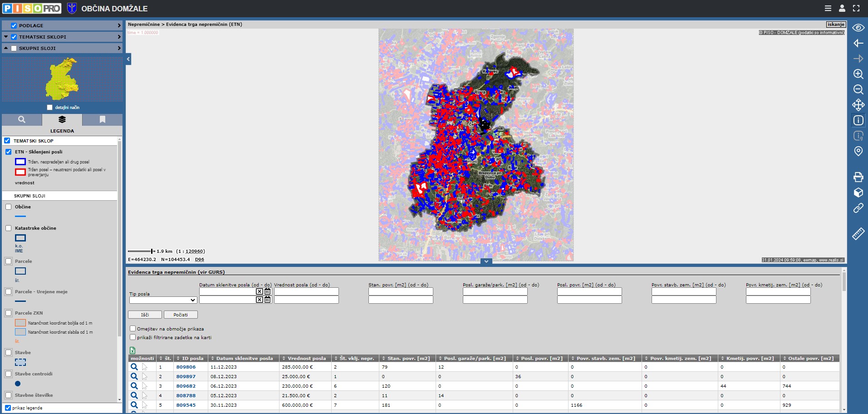This screenshot has width=868, height=414.
Task: Open the Tip posla dropdown
Action: pos(163,300)
